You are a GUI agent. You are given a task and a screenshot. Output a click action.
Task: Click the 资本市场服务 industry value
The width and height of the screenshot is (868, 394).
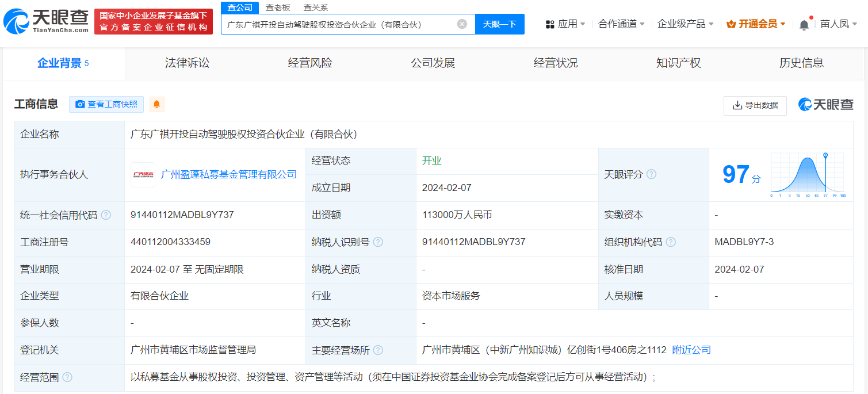(x=451, y=296)
